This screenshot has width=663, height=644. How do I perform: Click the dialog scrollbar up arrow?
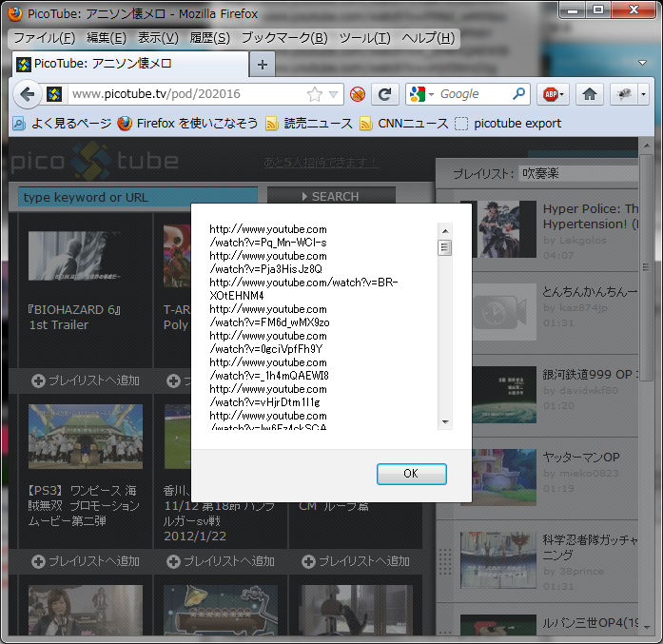tap(445, 231)
